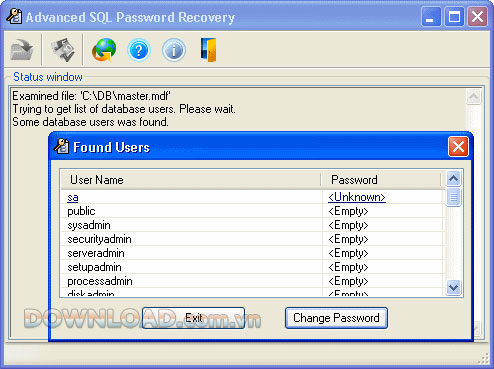Click <Empty> password cell for processadmin
This screenshot has height=369, width=494.
348,281
